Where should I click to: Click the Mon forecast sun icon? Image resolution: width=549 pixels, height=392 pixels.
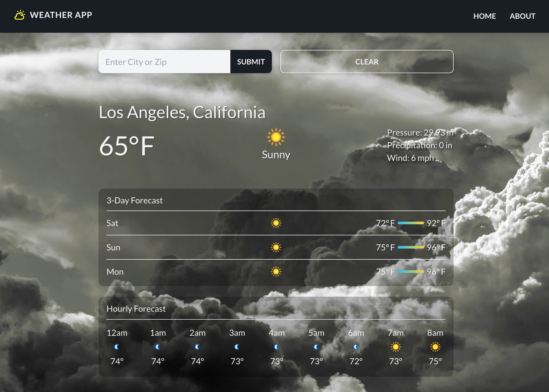pyautogui.click(x=276, y=272)
